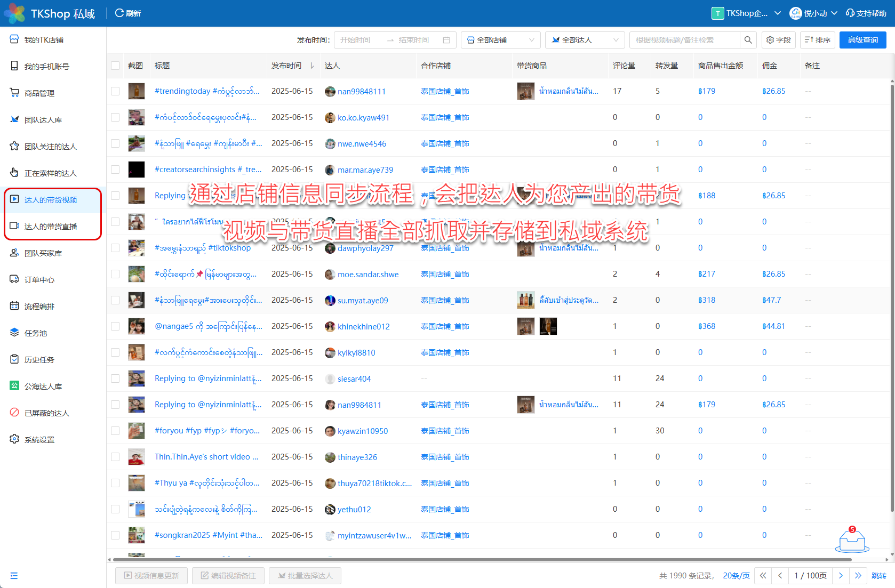The image size is (895, 588).
Task: Check the row for ko.ko.kyaw491
Action: click(115, 117)
